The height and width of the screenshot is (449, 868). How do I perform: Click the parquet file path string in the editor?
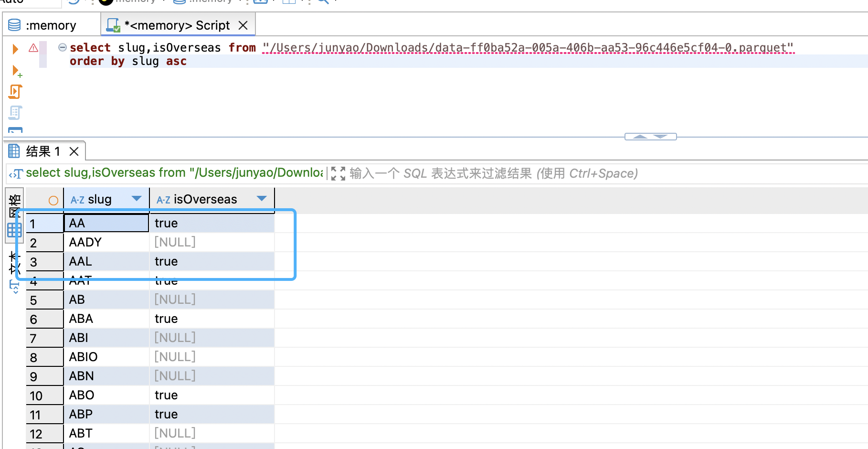pyautogui.click(x=528, y=48)
